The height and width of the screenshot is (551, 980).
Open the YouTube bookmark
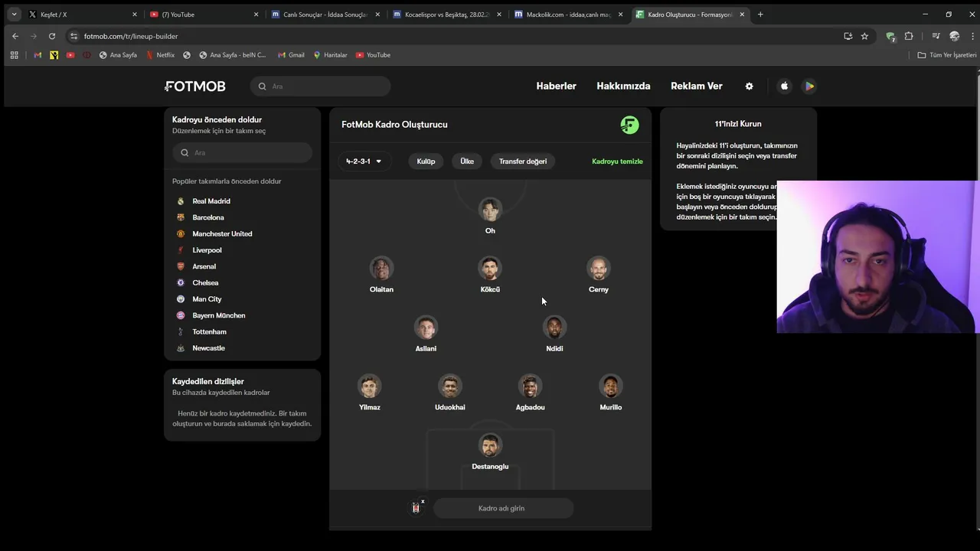click(373, 55)
